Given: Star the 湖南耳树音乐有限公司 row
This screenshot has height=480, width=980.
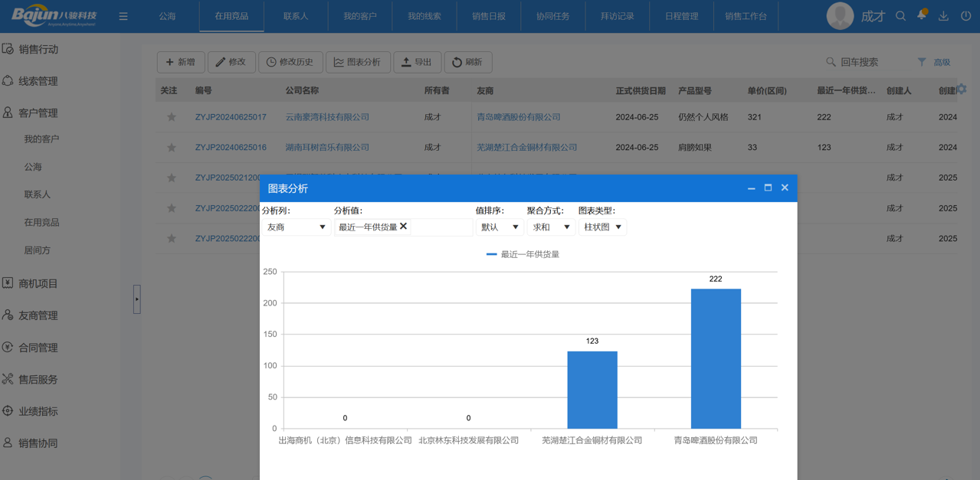Looking at the screenshot, I should pyautogui.click(x=170, y=147).
